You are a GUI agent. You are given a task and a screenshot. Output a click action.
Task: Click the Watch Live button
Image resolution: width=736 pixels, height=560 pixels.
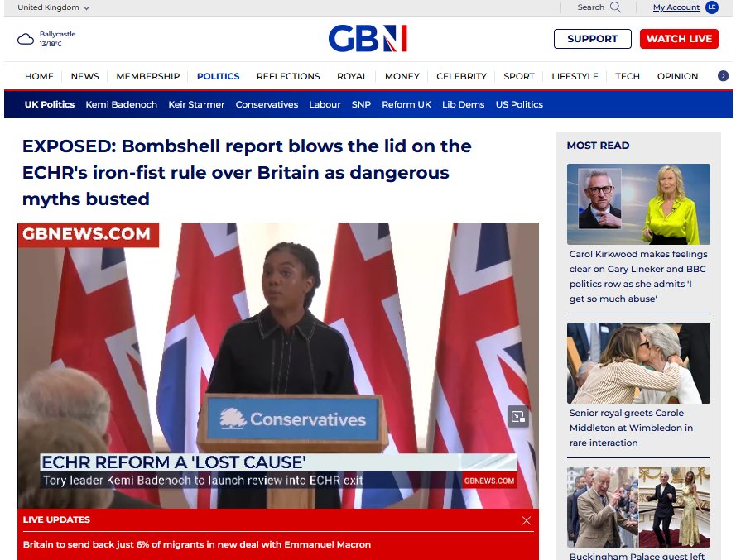coord(679,39)
